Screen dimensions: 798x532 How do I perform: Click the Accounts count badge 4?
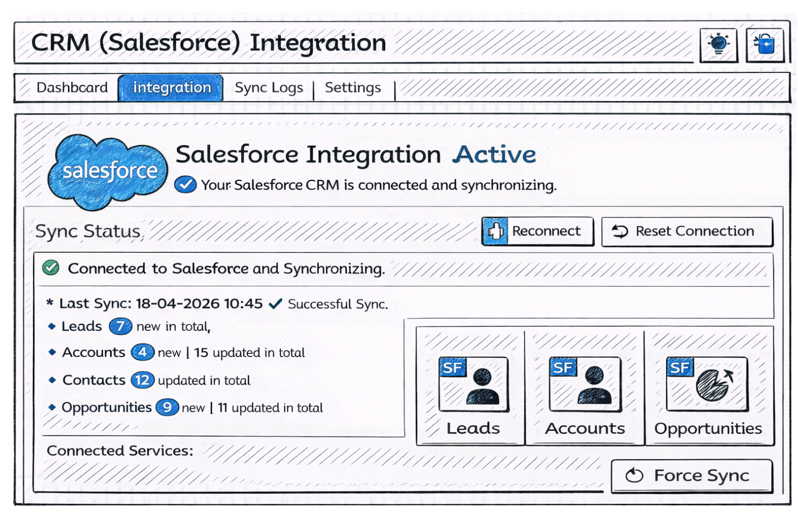coord(143,352)
